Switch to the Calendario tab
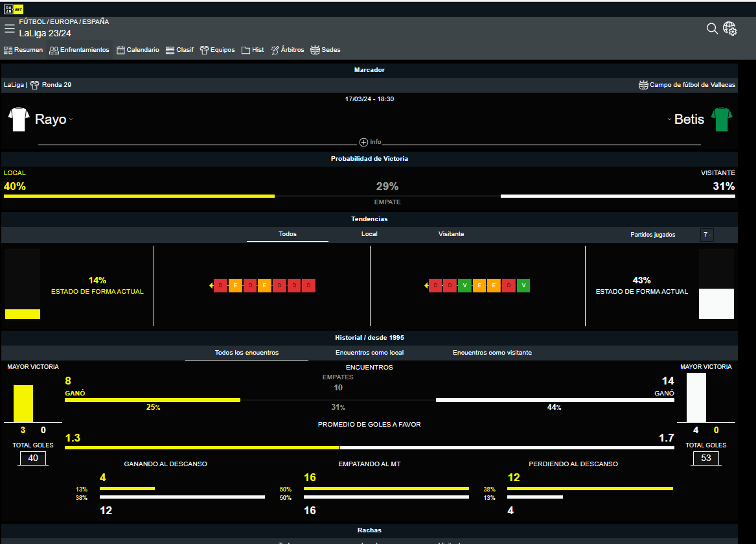 click(137, 50)
